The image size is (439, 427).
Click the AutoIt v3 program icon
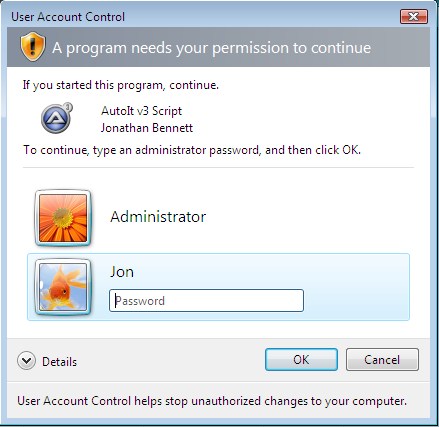pyautogui.click(x=57, y=118)
